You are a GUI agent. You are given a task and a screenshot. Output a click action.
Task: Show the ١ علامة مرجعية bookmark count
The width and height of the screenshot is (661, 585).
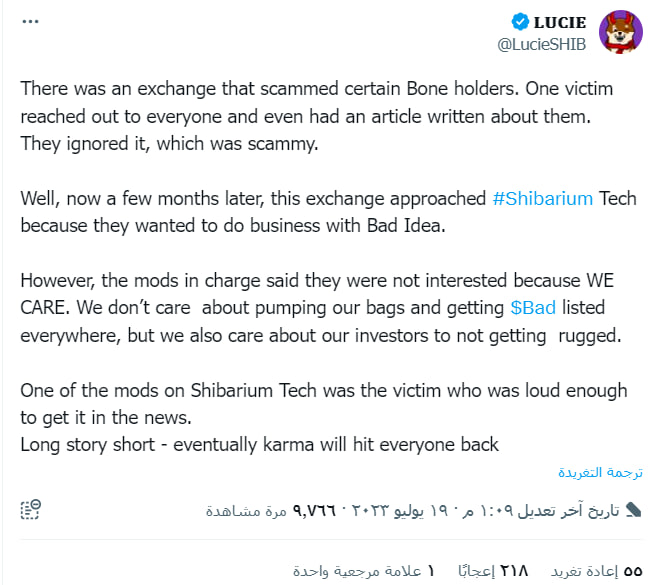364,571
